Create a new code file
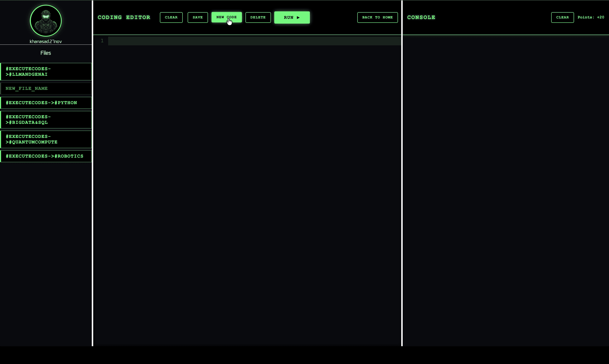This screenshot has height=364, width=609. (226, 17)
